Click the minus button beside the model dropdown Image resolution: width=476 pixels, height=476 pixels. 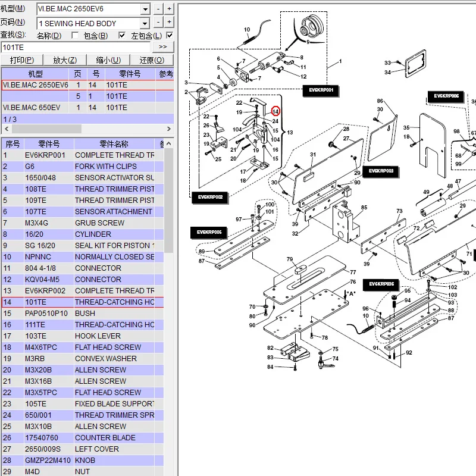[158, 9]
